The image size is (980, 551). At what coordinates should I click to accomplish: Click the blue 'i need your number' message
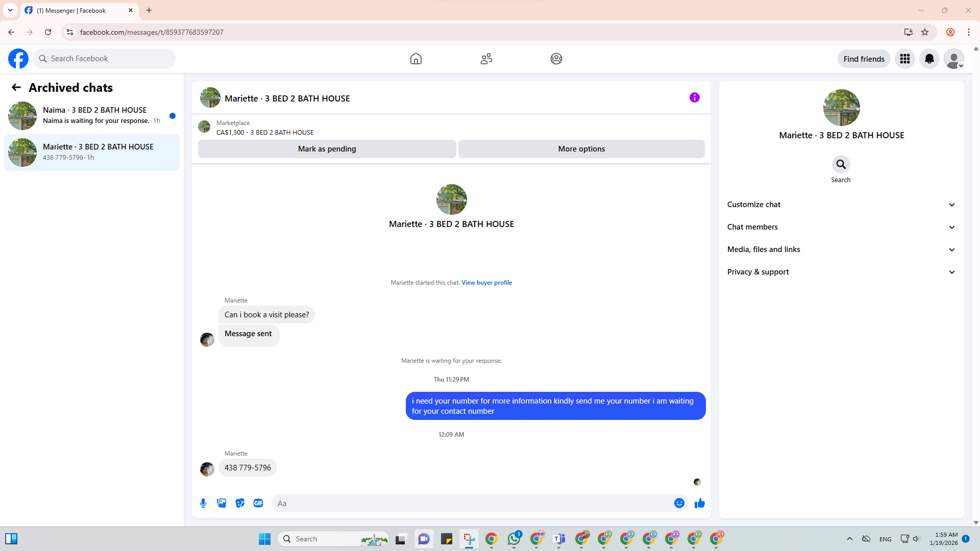(x=555, y=406)
